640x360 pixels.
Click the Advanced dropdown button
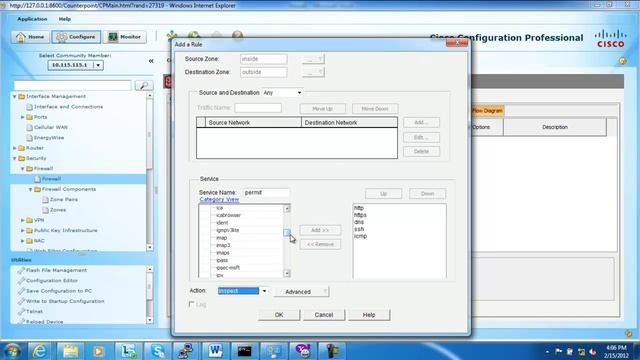(301, 292)
